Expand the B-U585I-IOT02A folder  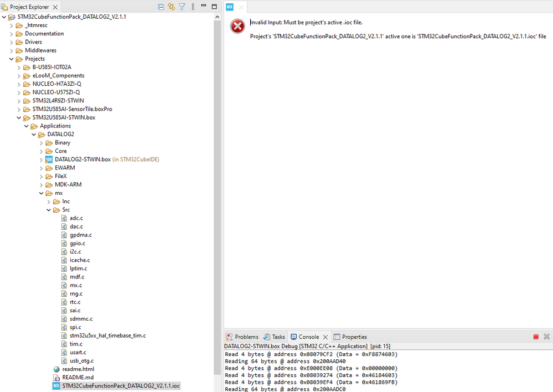19,68
